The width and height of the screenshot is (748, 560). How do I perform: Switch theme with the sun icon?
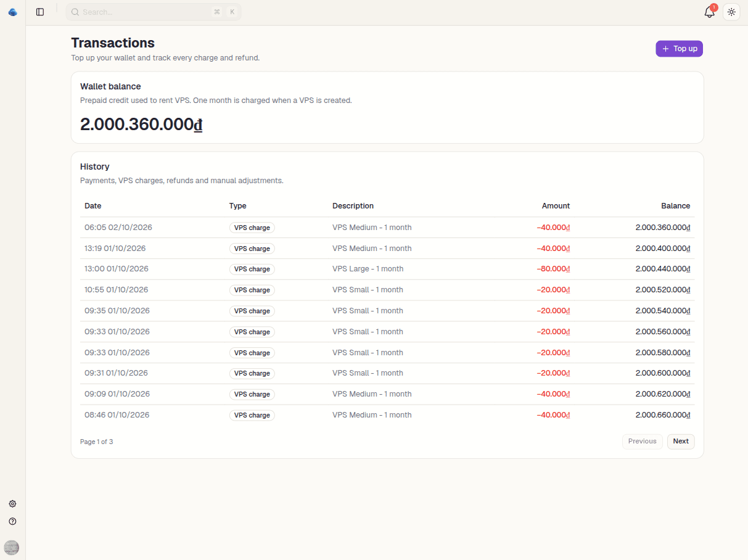pyautogui.click(x=731, y=12)
